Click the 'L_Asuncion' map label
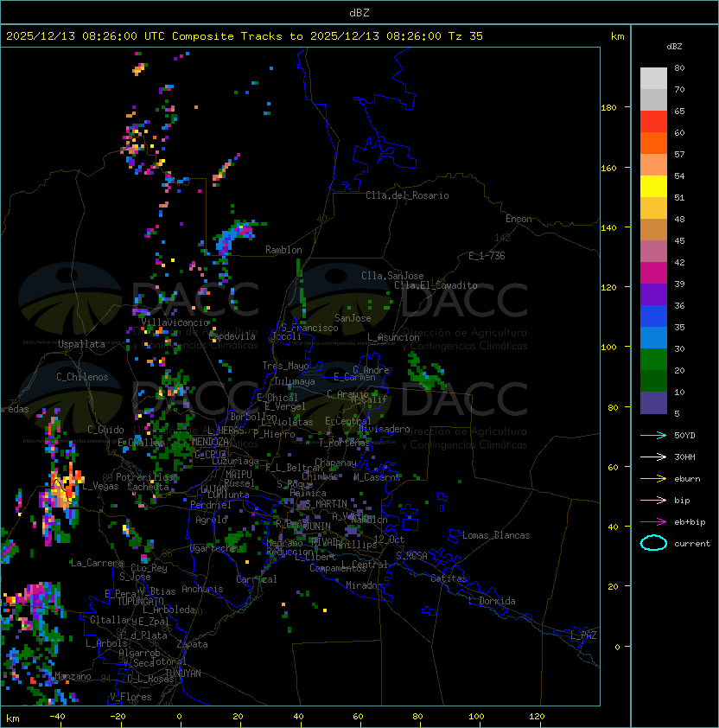Image resolution: width=719 pixels, height=728 pixels. click(393, 337)
